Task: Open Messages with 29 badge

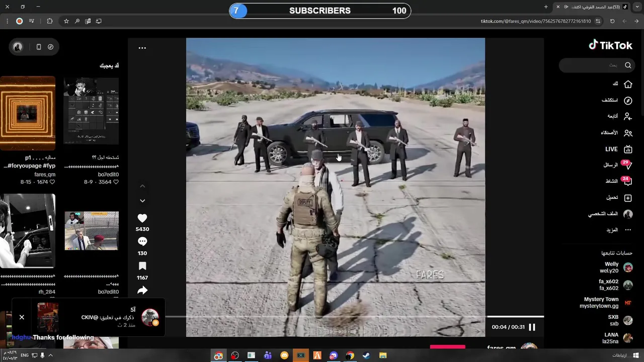Action: click(x=617, y=165)
